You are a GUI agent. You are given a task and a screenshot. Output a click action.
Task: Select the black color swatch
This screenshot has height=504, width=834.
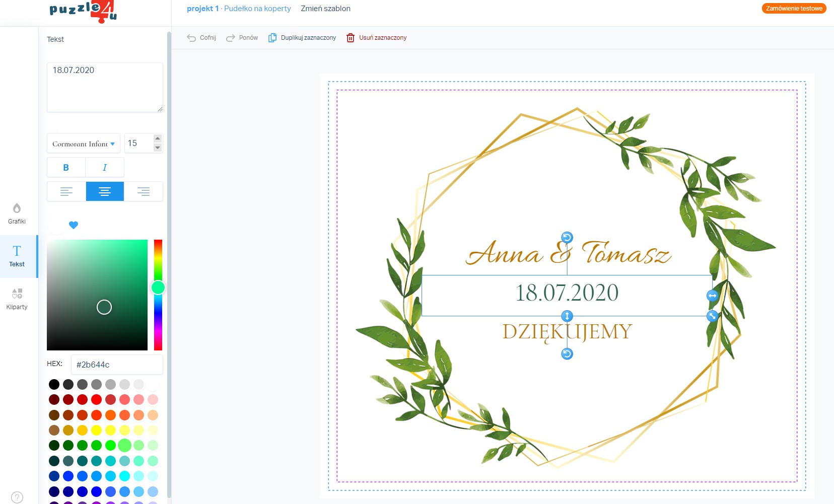click(x=54, y=385)
